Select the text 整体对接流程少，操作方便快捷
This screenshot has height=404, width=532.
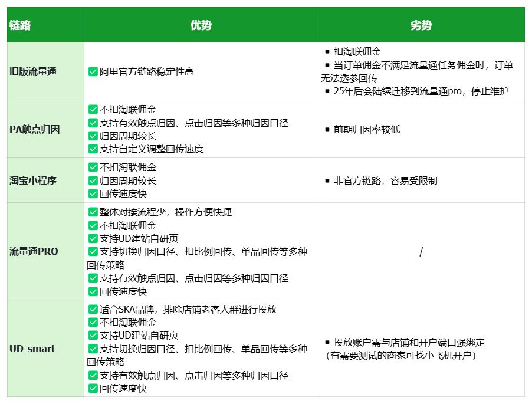pyautogui.click(x=166, y=212)
